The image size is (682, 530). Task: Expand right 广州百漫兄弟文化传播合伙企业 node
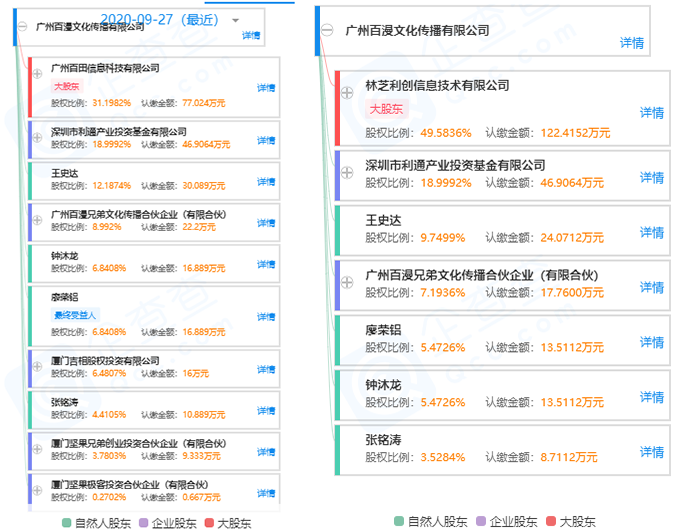(347, 282)
